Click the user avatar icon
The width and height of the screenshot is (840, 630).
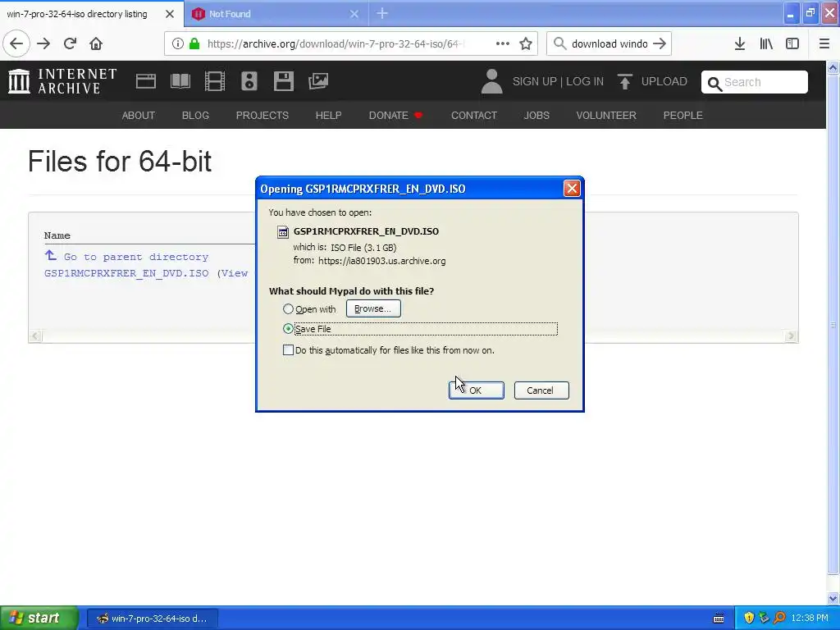coord(492,81)
